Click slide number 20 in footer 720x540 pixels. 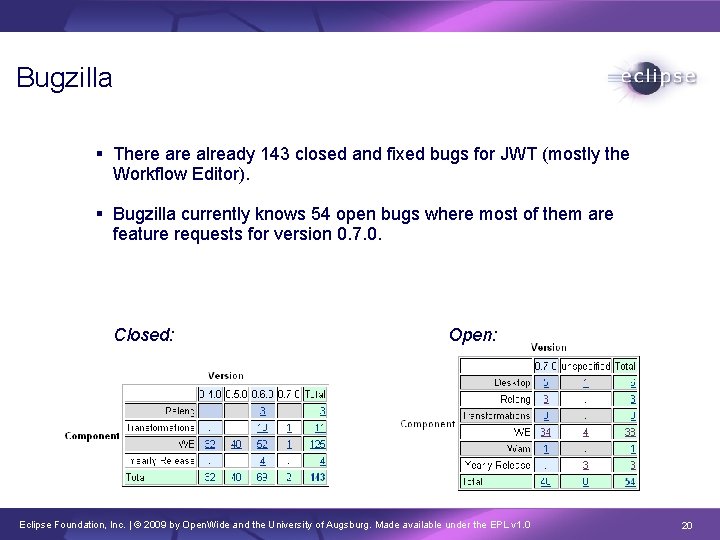[686, 525]
